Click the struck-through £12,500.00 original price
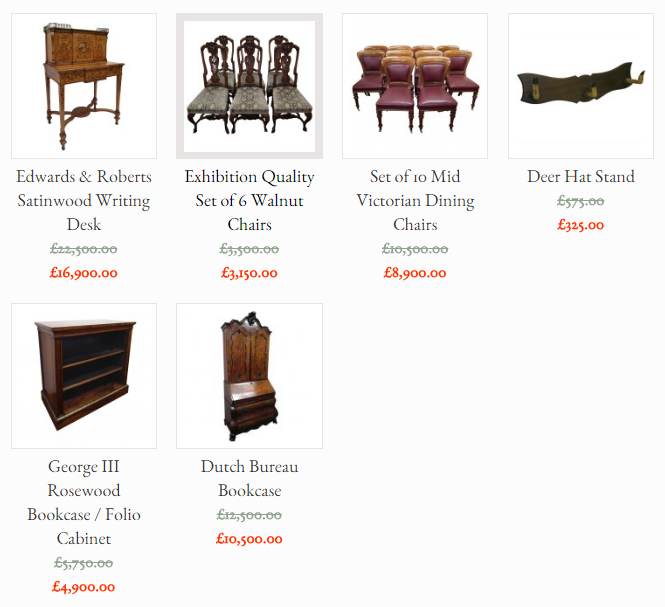 (249, 515)
